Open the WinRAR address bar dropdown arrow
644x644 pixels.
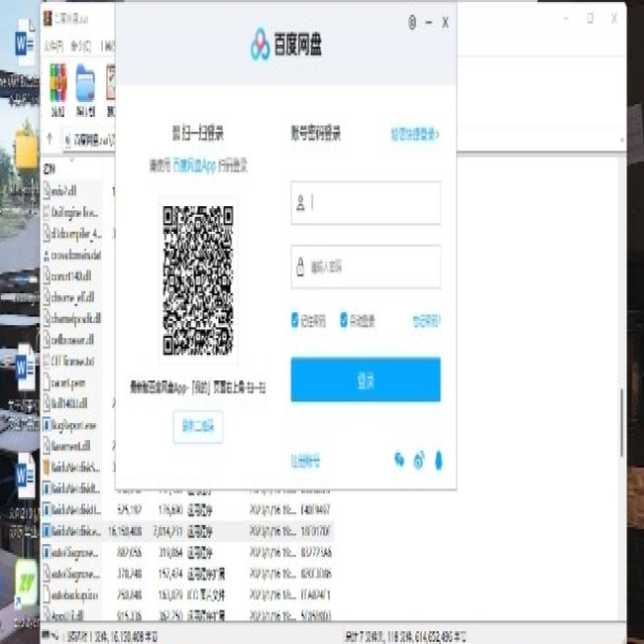(x=622, y=140)
